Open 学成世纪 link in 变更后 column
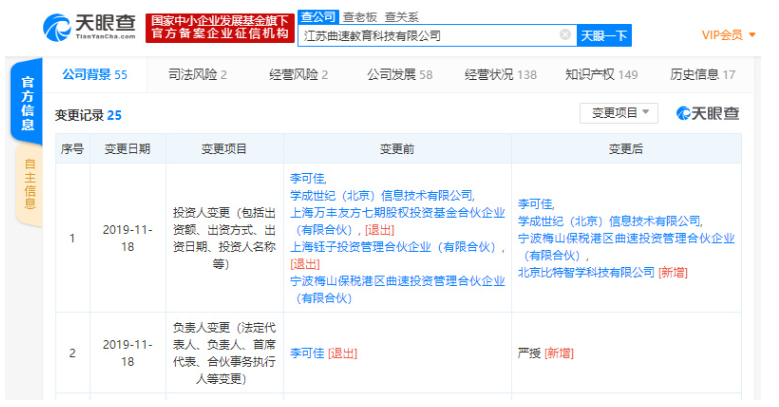 [x=610, y=221]
